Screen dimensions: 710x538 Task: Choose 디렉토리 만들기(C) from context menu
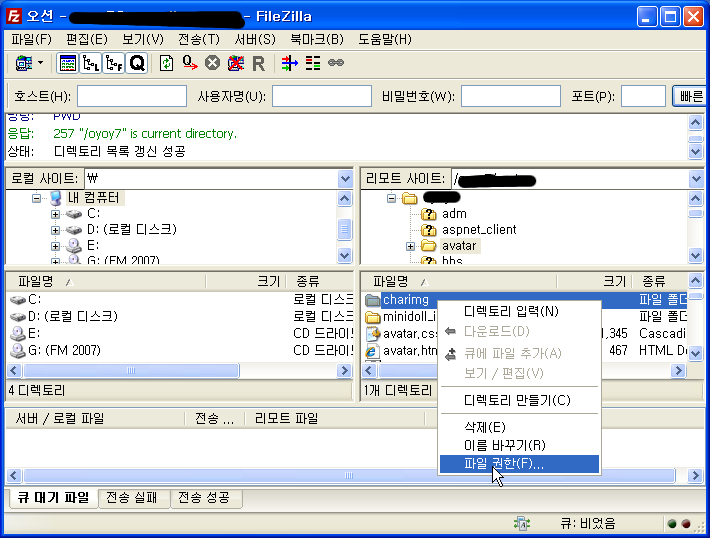point(519,400)
